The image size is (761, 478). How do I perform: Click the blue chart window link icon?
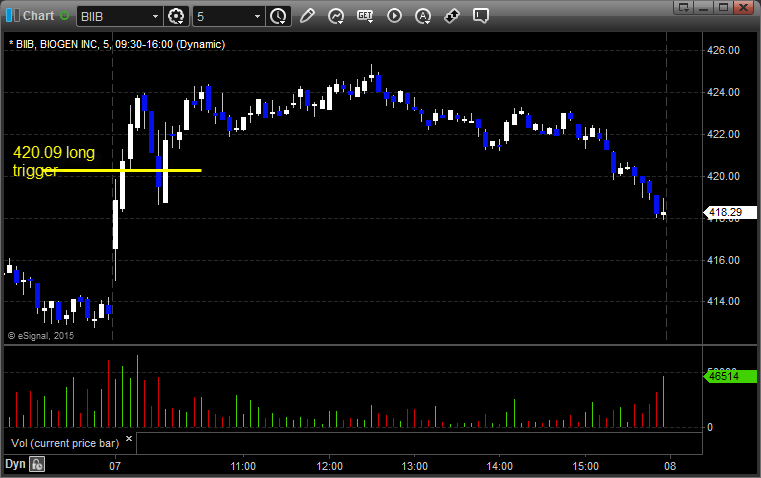point(13,16)
